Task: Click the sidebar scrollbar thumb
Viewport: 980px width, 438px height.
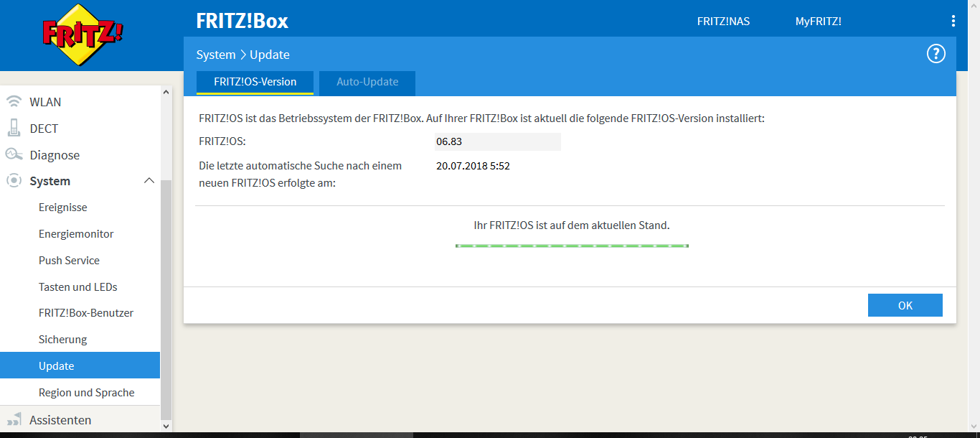Action: [166, 299]
